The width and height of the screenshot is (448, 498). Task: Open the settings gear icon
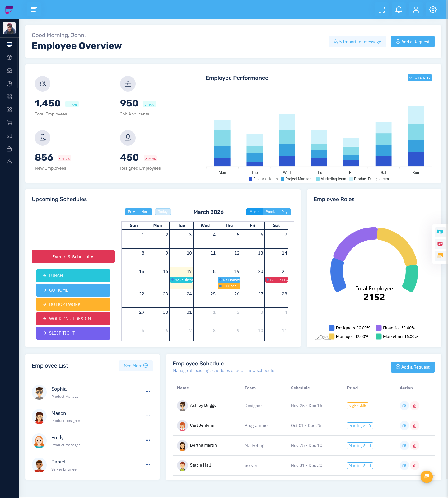pyautogui.click(x=433, y=10)
